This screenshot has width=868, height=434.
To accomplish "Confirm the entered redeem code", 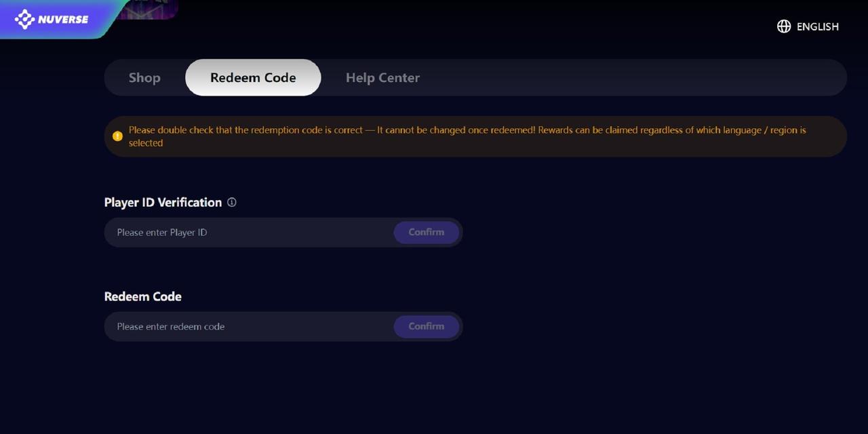I will click(427, 326).
